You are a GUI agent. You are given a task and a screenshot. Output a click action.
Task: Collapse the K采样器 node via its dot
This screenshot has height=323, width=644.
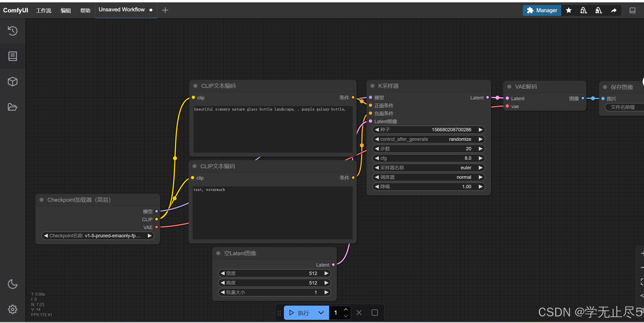[x=372, y=86]
